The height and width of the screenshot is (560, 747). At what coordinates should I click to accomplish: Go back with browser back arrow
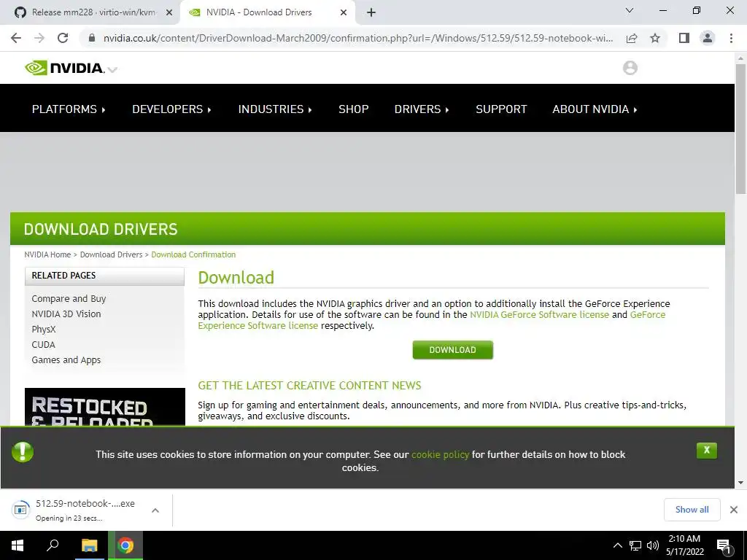pos(16,38)
